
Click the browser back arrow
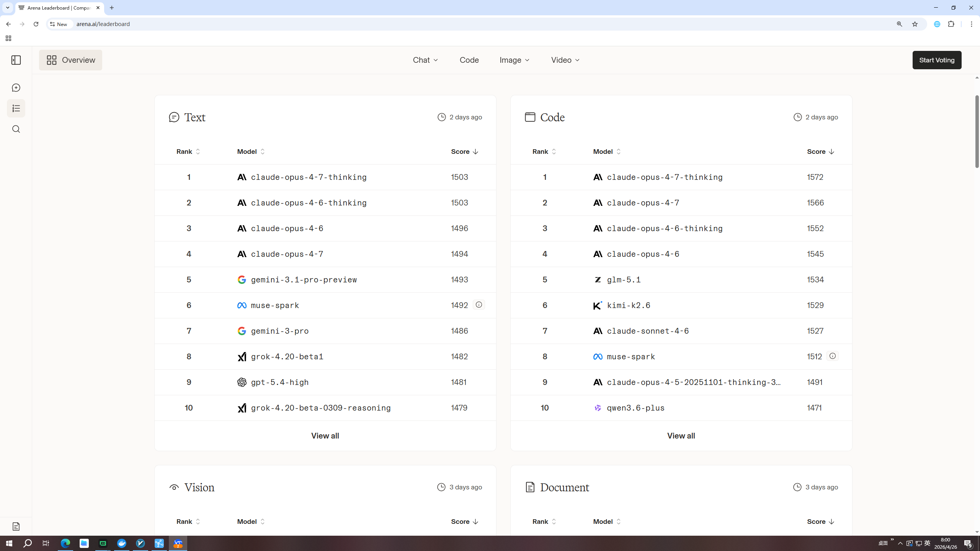tap(8, 24)
